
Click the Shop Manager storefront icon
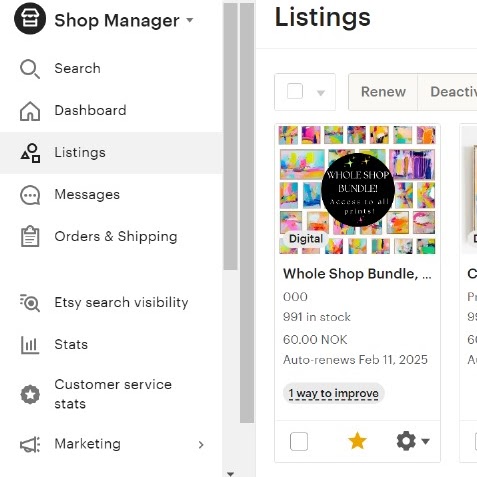(30, 19)
